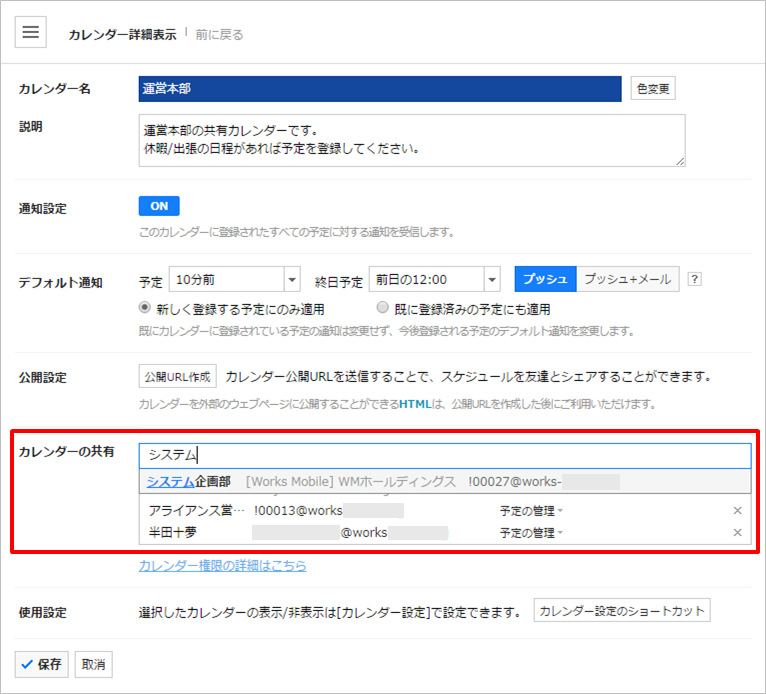
Task: Click the 説明 description text area
Action: (x=411, y=140)
